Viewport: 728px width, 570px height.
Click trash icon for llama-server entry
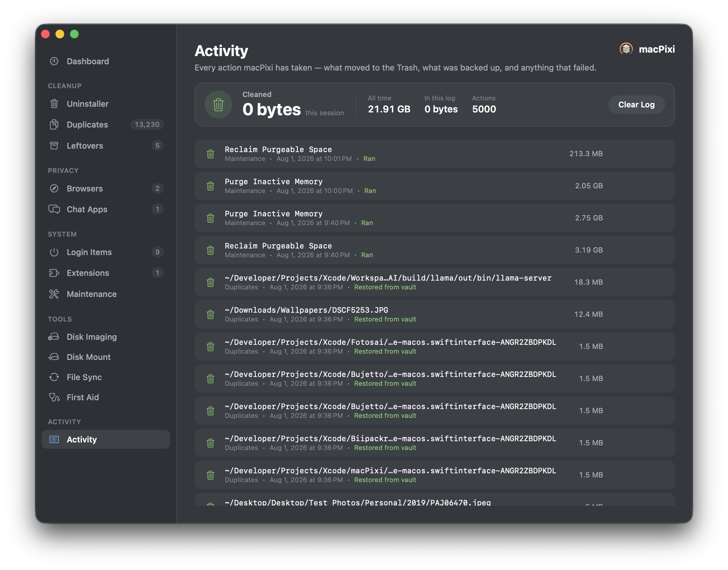coord(211,282)
